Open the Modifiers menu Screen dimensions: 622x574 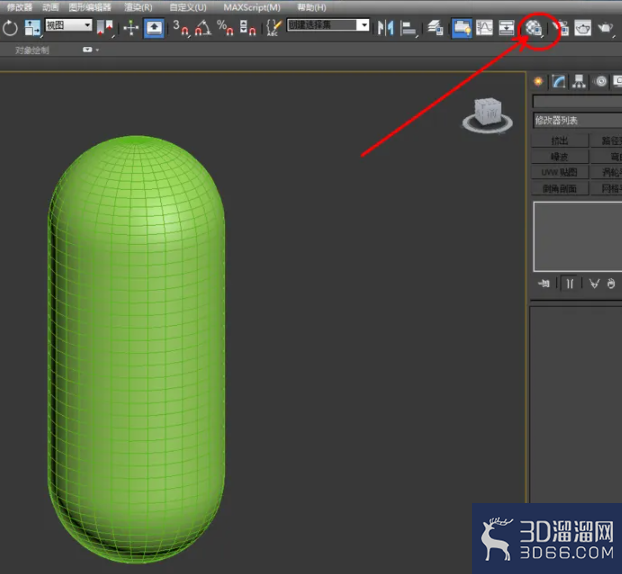coord(19,7)
